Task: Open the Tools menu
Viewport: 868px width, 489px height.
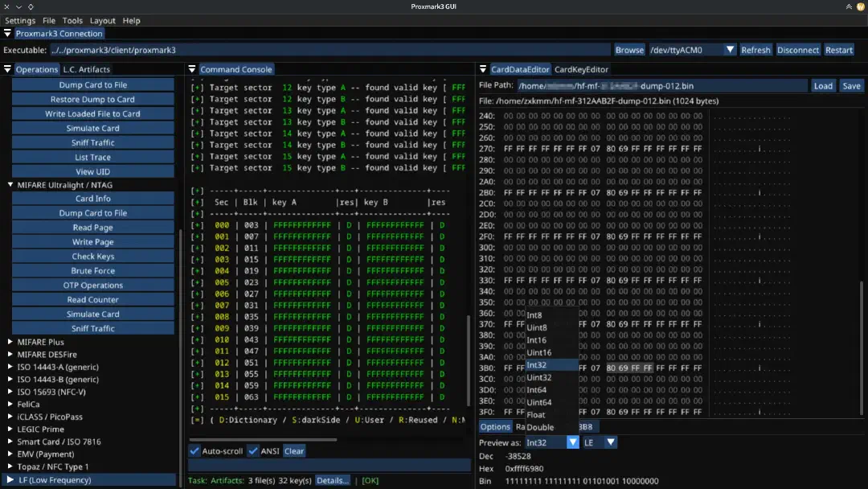Action: point(72,20)
